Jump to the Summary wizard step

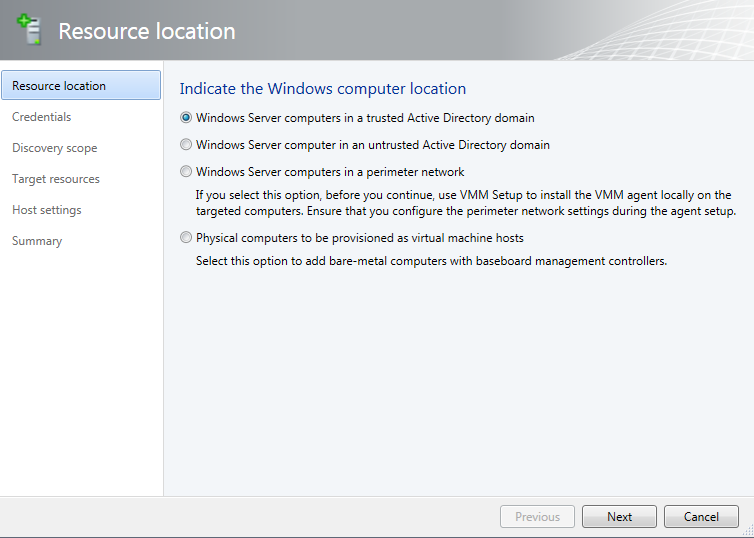(37, 241)
